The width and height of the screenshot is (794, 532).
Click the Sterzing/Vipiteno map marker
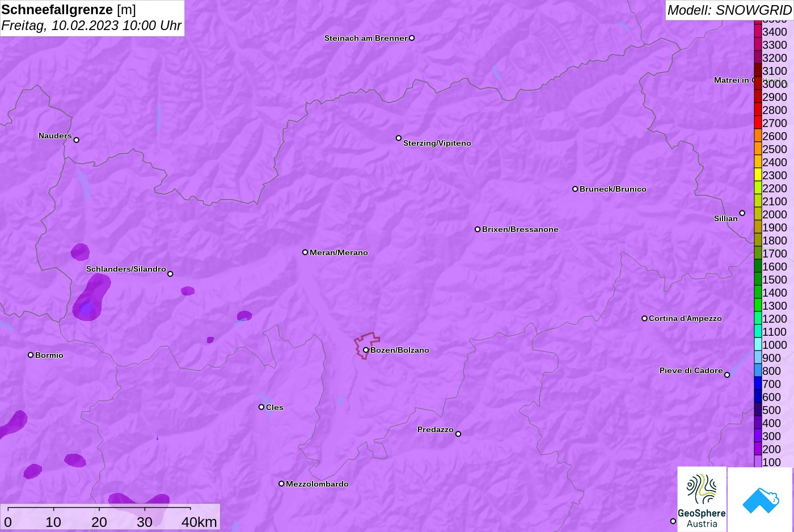[x=399, y=138]
